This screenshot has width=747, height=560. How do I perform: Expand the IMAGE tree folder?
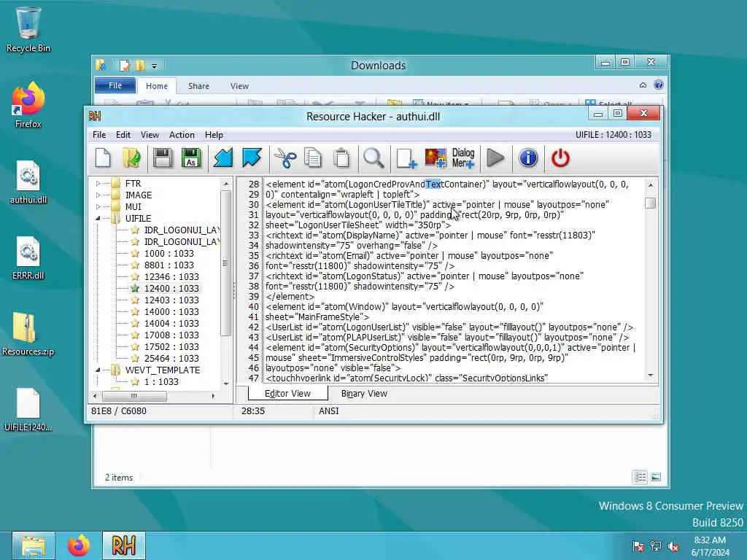pos(98,195)
